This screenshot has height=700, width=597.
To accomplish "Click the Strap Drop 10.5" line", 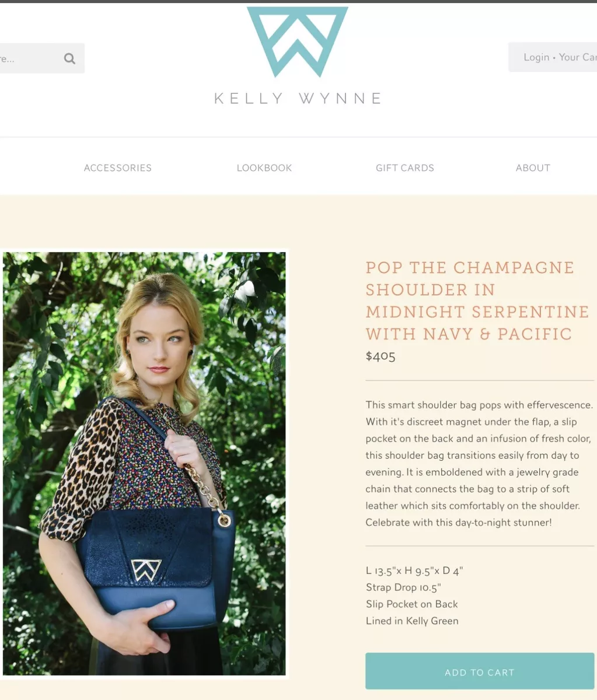I will click(x=403, y=587).
